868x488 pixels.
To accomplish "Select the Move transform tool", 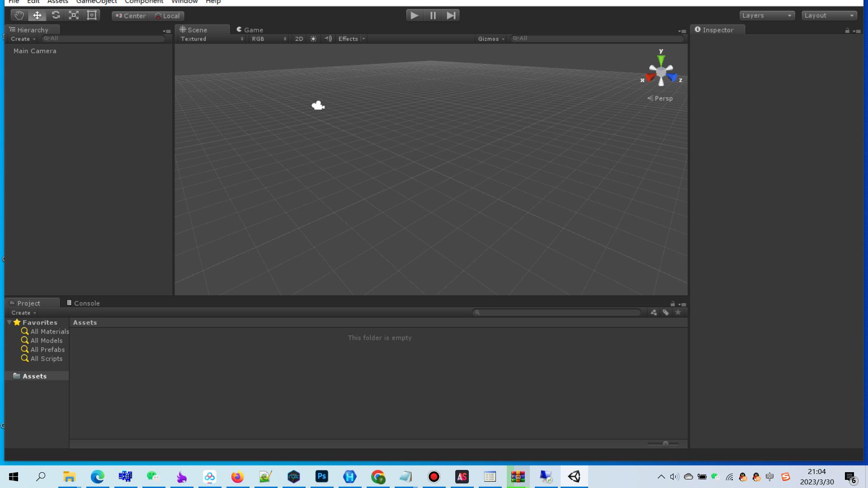I will 37,15.
